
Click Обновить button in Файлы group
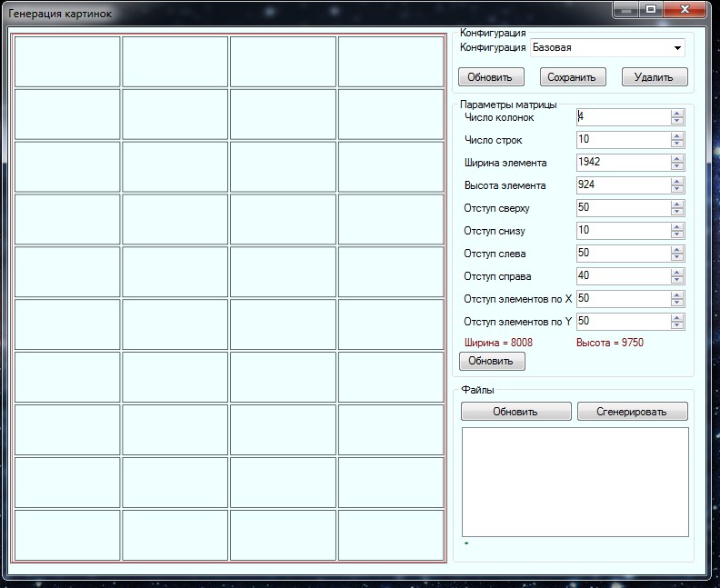pyautogui.click(x=516, y=412)
